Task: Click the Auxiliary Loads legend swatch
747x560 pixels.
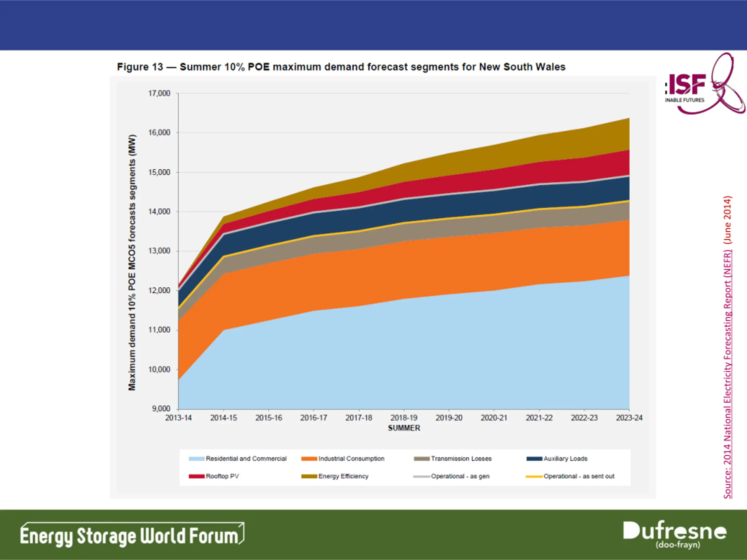Action: (534, 459)
